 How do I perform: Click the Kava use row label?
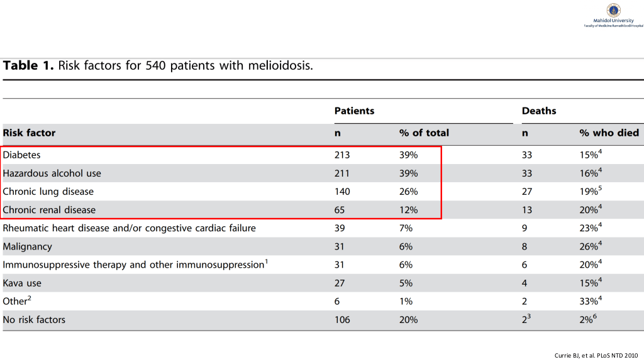(x=22, y=283)
